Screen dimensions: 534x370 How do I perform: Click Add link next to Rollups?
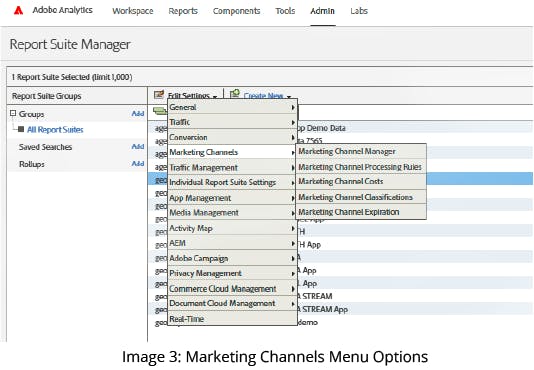pyautogui.click(x=138, y=164)
